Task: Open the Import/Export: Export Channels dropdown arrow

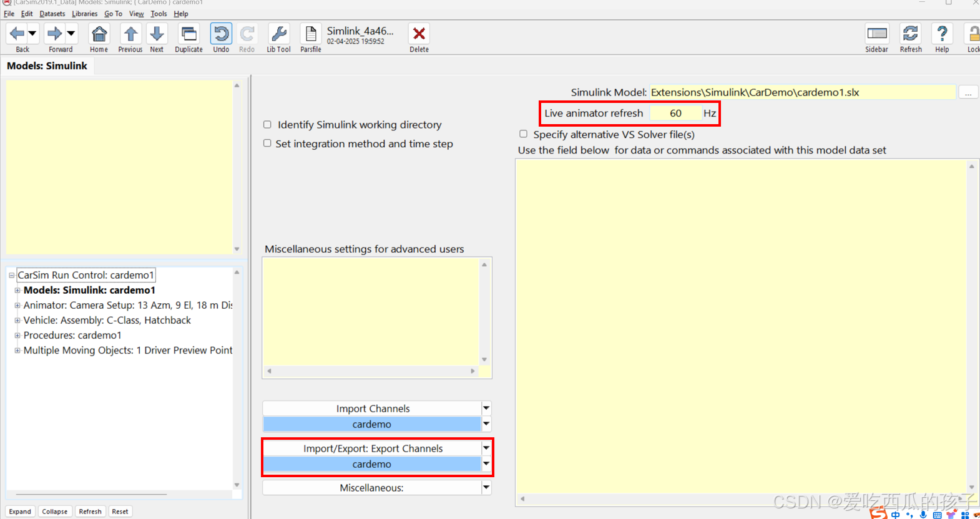Action: point(486,449)
